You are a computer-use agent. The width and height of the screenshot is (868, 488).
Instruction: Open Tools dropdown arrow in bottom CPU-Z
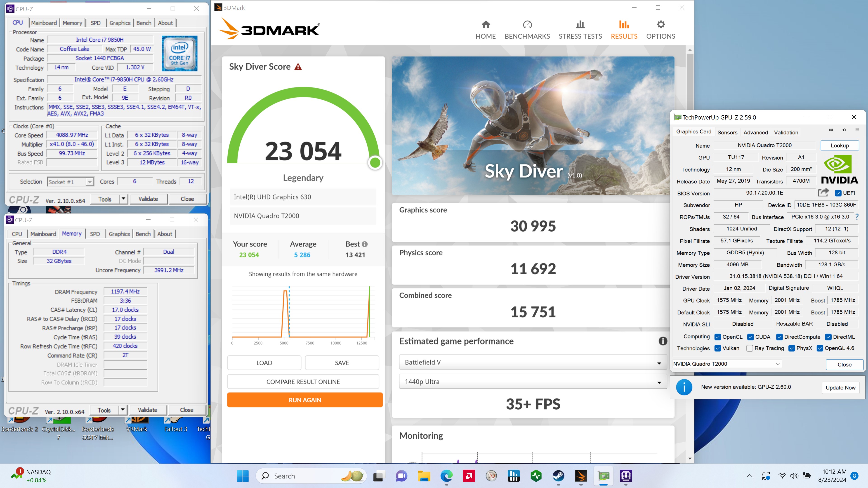click(123, 410)
